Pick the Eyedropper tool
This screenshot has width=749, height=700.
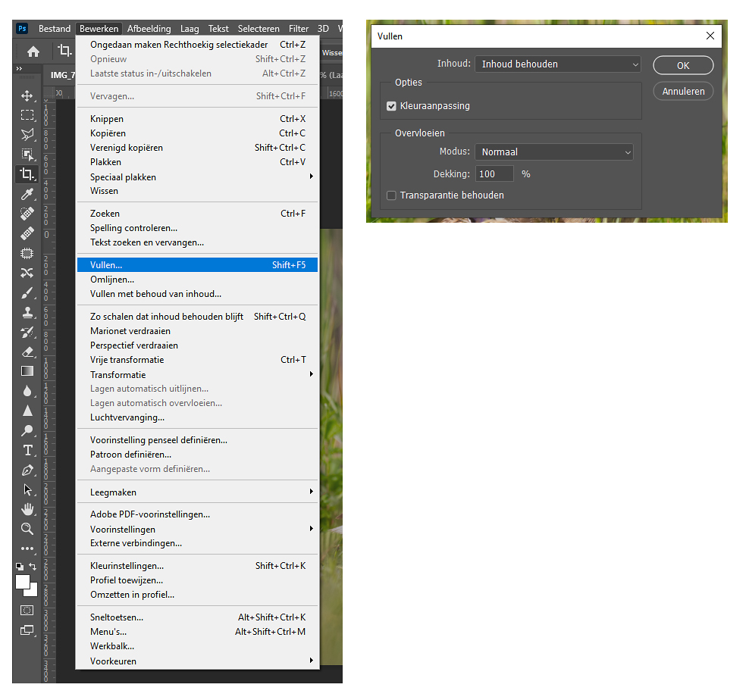pos(27,194)
